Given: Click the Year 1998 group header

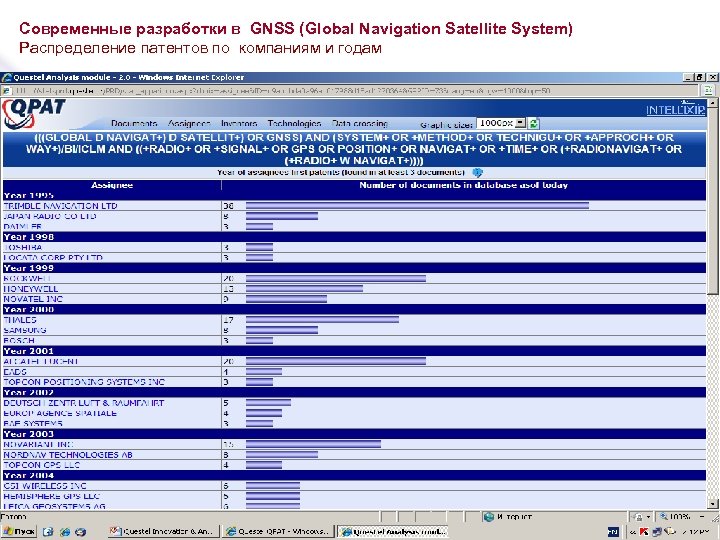Looking at the screenshot, I should point(354,237).
